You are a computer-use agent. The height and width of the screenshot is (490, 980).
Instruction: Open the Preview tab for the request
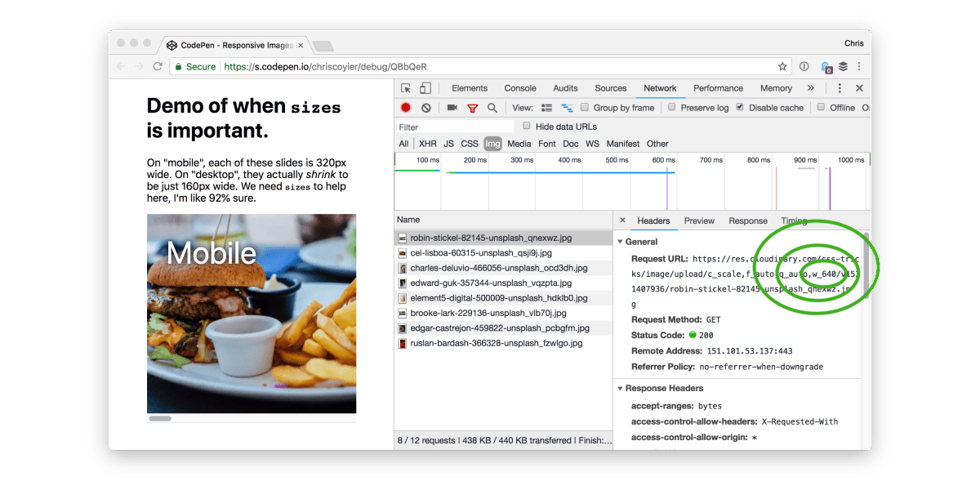coord(699,220)
